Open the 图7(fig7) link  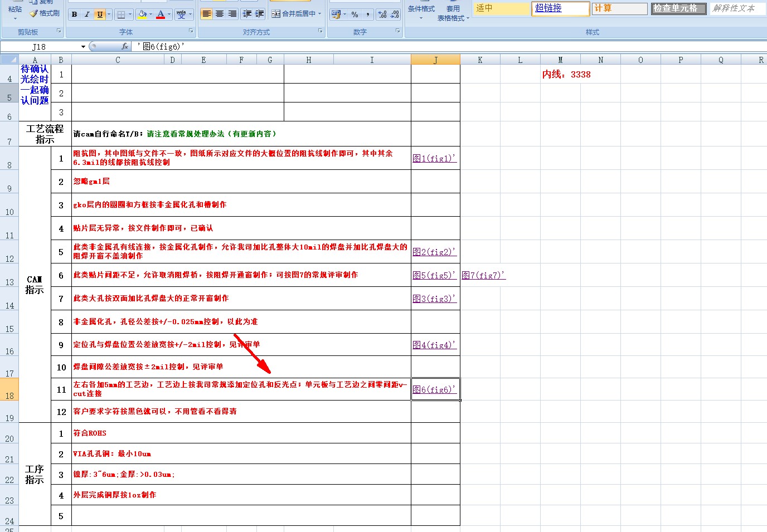[483, 276]
